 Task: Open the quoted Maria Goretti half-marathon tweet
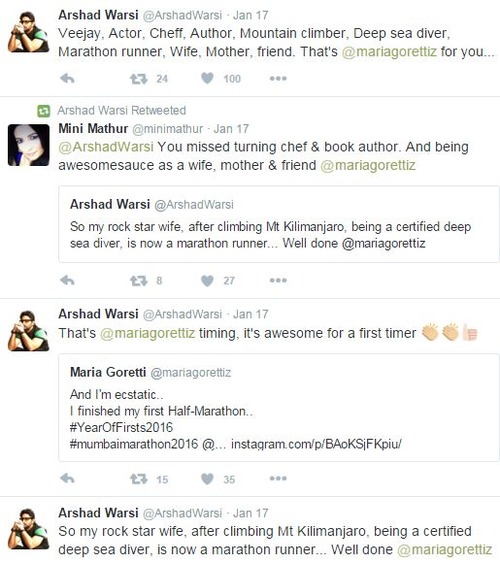pos(279,408)
